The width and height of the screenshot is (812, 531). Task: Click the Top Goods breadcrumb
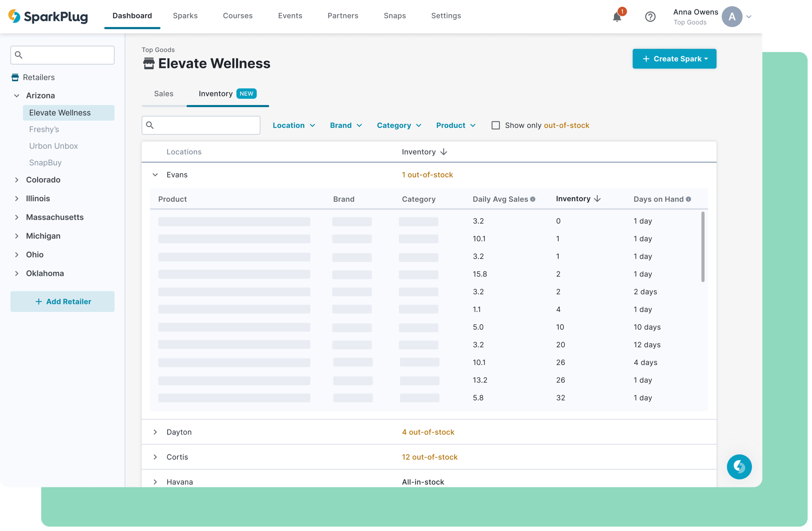click(x=158, y=50)
